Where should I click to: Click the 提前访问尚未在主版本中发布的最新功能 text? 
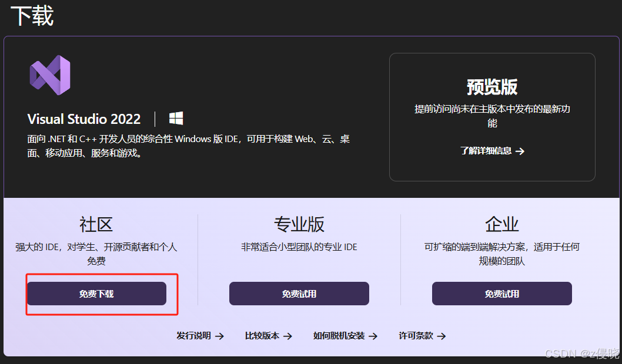[492, 116]
